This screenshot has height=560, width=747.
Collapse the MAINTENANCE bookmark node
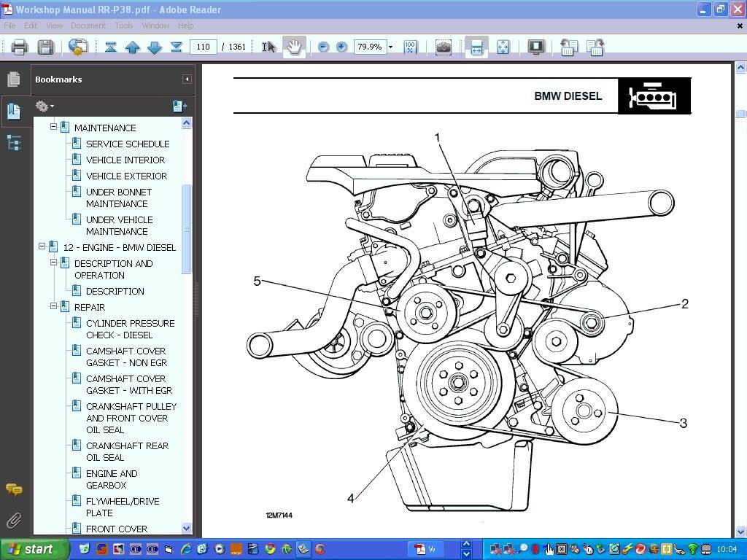pyautogui.click(x=53, y=127)
